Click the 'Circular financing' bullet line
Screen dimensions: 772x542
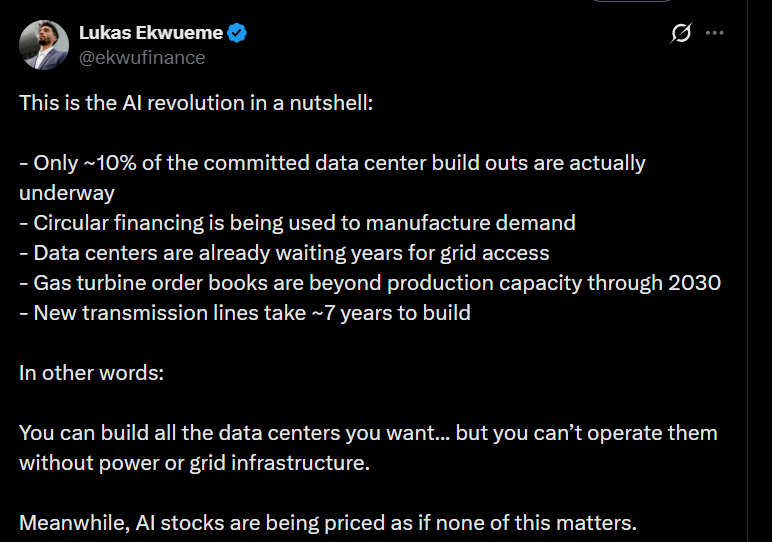(x=297, y=223)
